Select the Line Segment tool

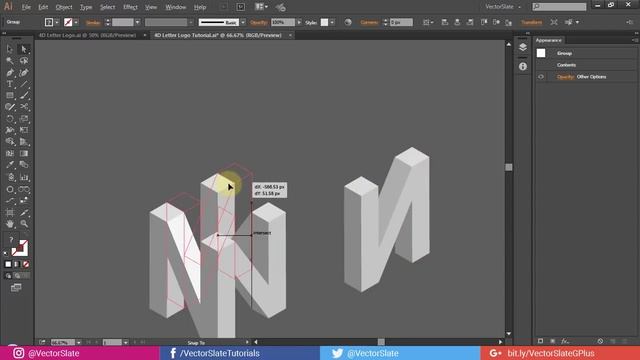point(24,84)
